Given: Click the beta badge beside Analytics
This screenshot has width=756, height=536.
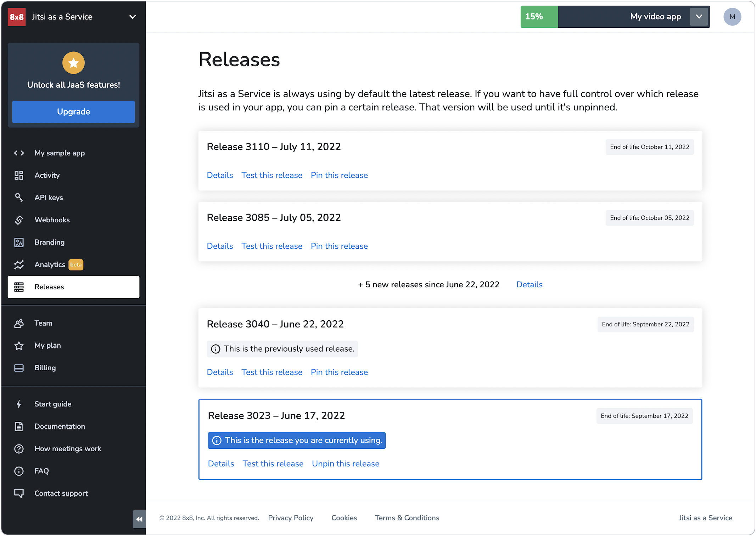Looking at the screenshot, I should point(76,265).
